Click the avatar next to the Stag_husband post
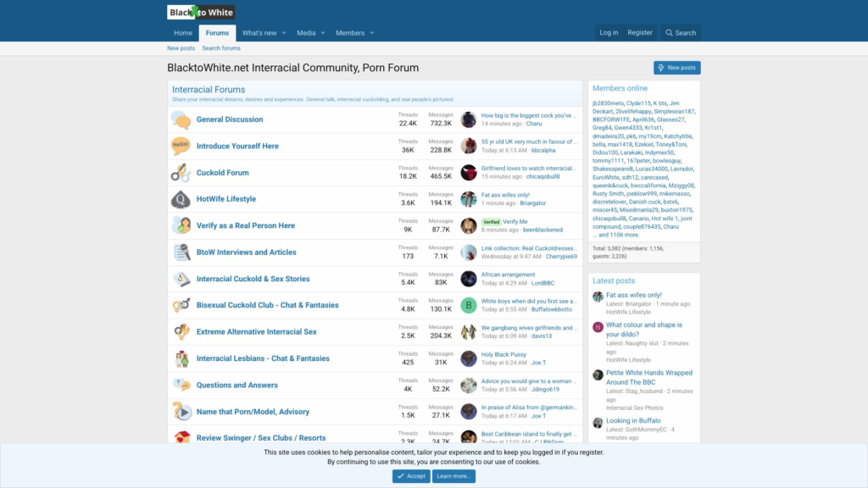Viewport: 868px width, 488px height. click(x=598, y=375)
